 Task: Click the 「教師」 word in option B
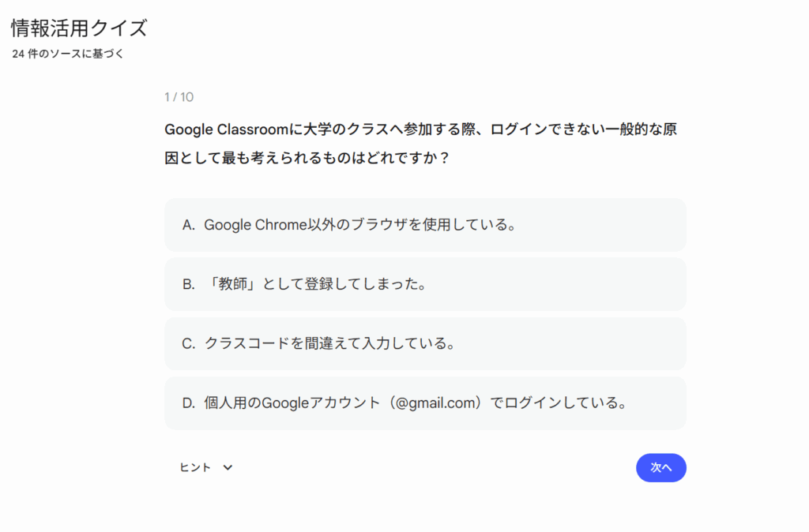point(228,284)
